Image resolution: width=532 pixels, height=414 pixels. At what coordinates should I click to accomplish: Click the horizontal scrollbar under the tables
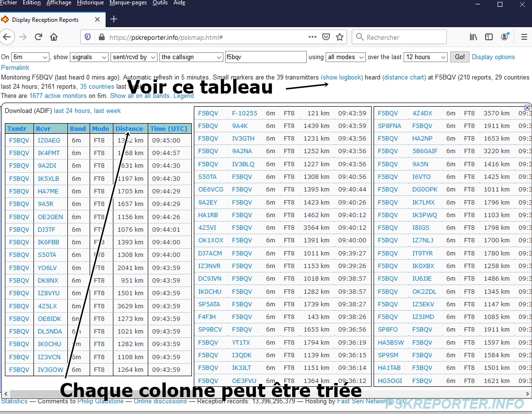(x=266, y=394)
